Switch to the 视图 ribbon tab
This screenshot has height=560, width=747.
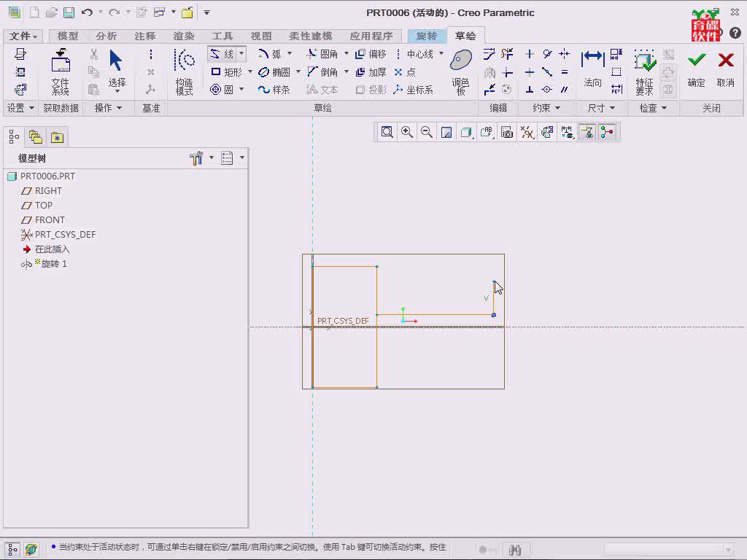(x=260, y=36)
